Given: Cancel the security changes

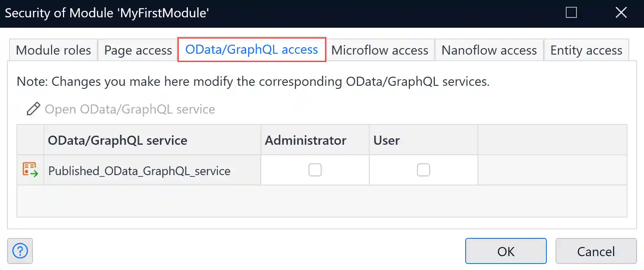Looking at the screenshot, I should coord(596,251).
